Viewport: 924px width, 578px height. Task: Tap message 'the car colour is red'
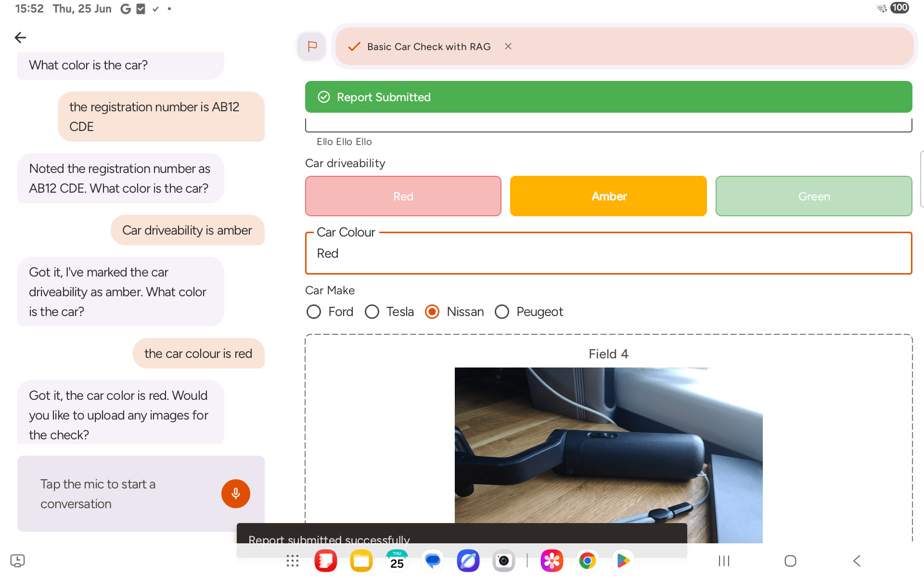[199, 354]
